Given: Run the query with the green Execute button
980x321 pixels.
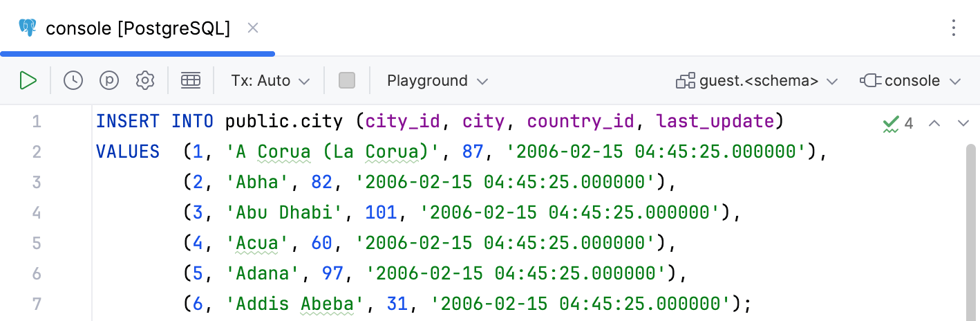Looking at the screenshot, I should [28, 80].
